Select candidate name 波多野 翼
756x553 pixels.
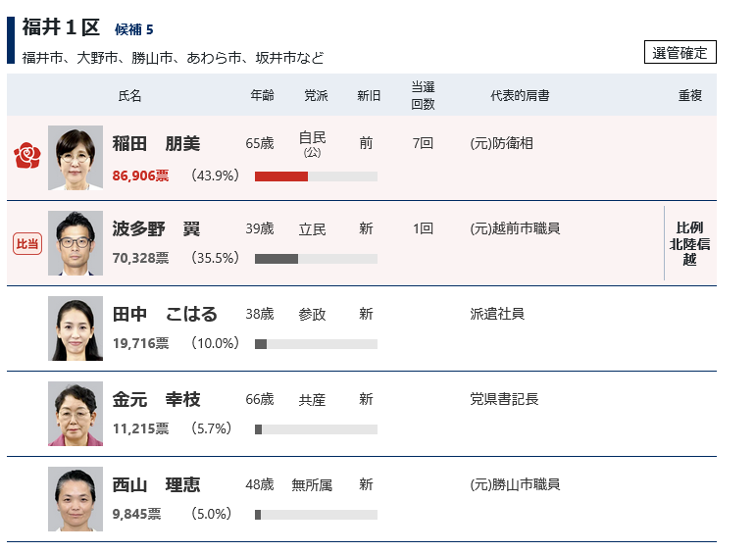[156, 229]
